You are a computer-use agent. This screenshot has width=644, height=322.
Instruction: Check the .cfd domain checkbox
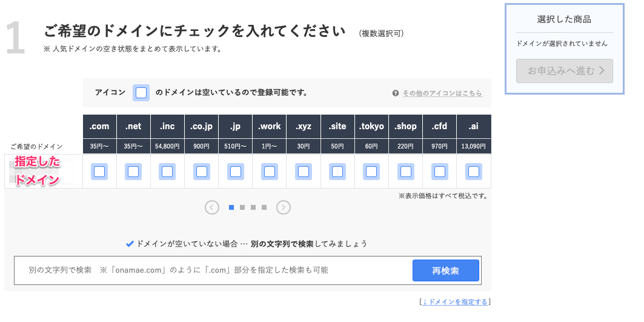click(439, 172)
